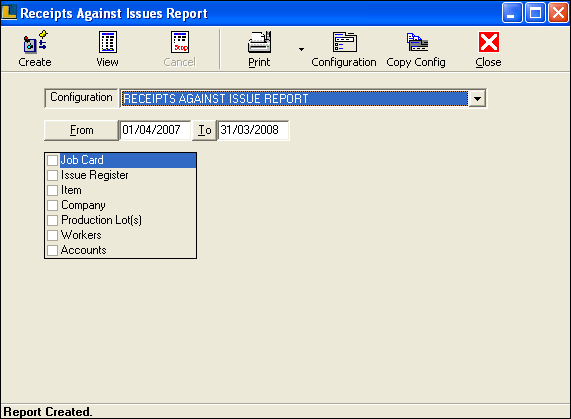Open the Configuration toolbar icon
The width and height of the screenshot is (571, 419).
tap(344, 42)
